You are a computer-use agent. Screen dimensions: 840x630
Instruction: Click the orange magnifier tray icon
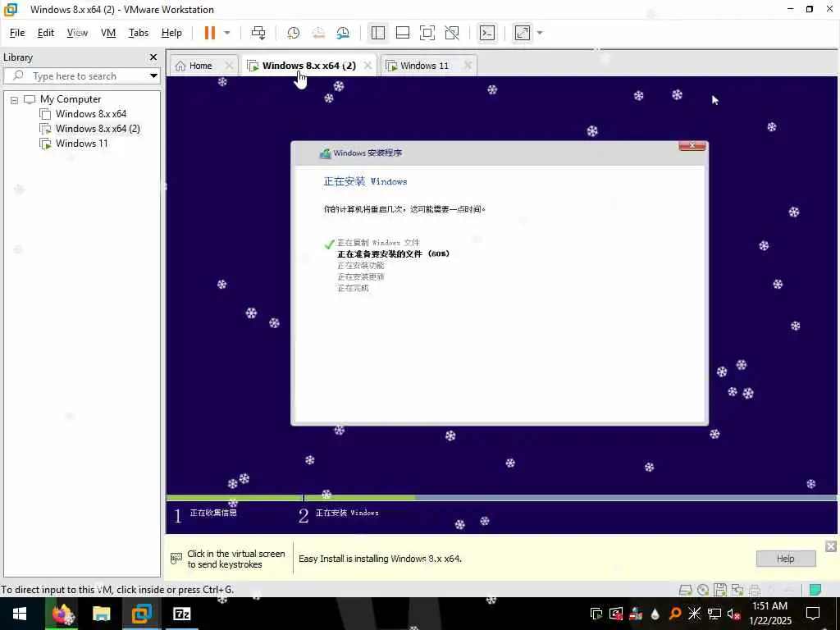pos(675,614)
